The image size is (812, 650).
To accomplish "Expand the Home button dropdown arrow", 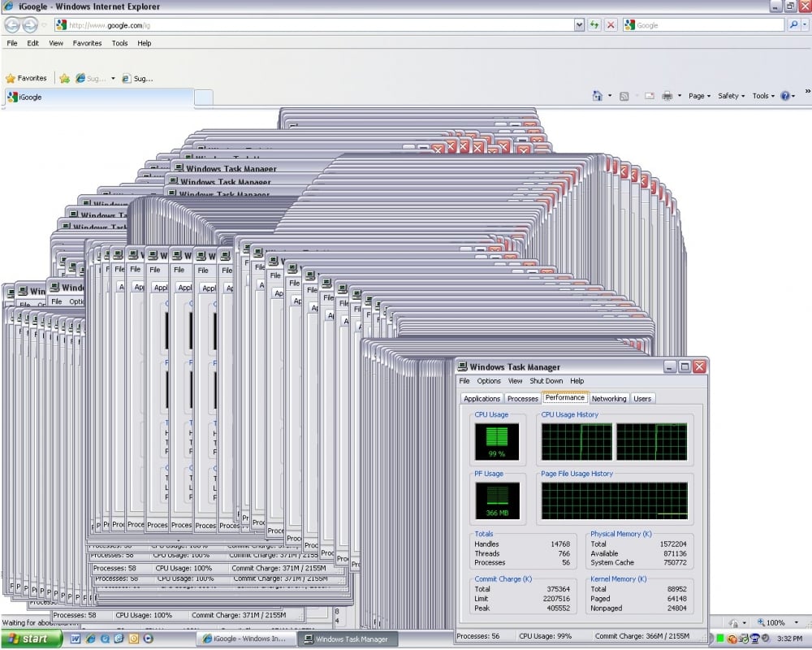I will 610,96.
